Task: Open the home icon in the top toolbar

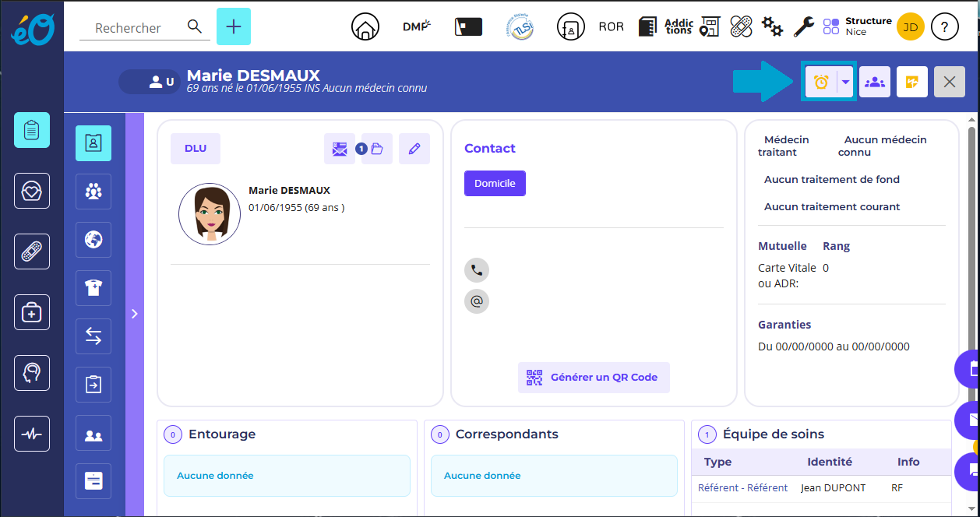Action: pyautogui.click(x=365, y=27)
